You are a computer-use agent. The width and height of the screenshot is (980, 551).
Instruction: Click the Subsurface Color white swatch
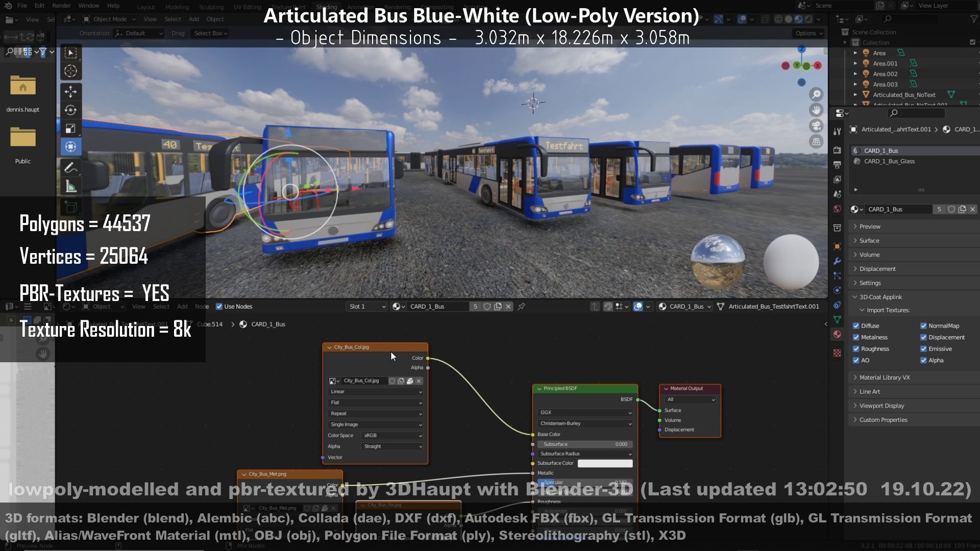pos(605,463)
